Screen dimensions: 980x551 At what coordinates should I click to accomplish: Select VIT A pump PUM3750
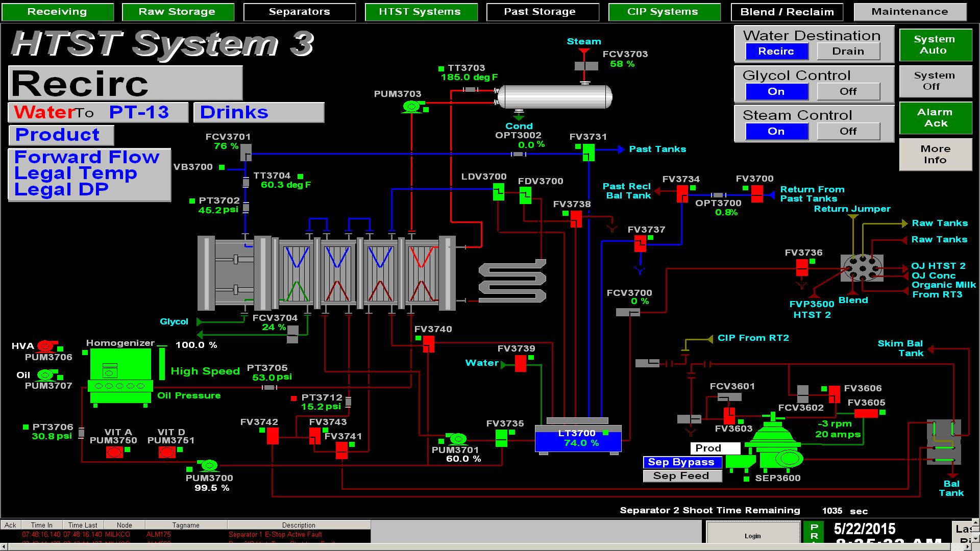coord(114,452)
